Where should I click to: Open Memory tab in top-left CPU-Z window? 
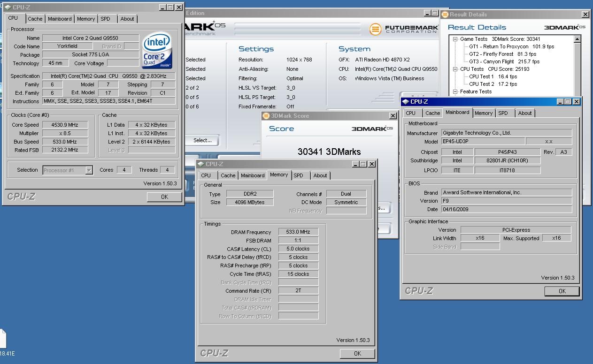(86, 19)
